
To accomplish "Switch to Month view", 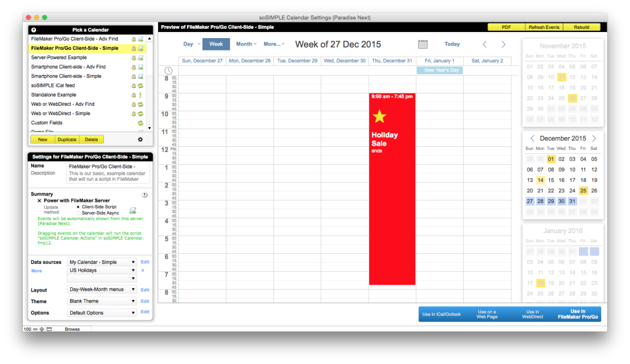I will click(245, 44).
